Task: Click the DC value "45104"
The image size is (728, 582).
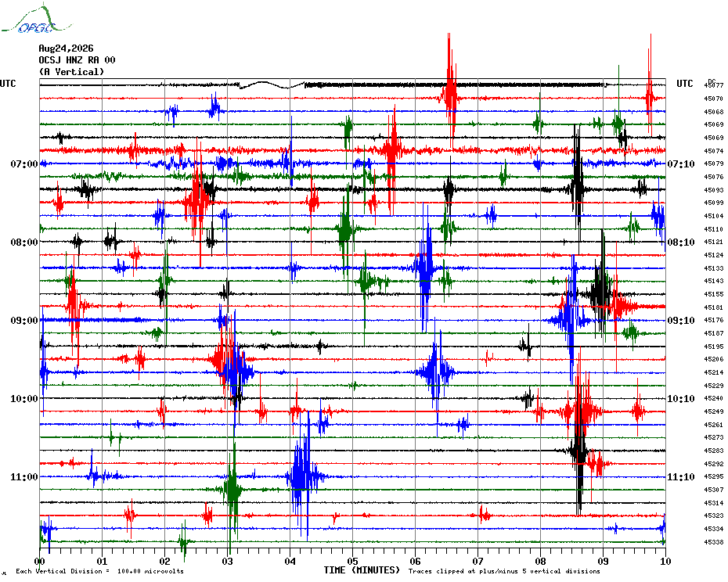Action: coord(714,216)
